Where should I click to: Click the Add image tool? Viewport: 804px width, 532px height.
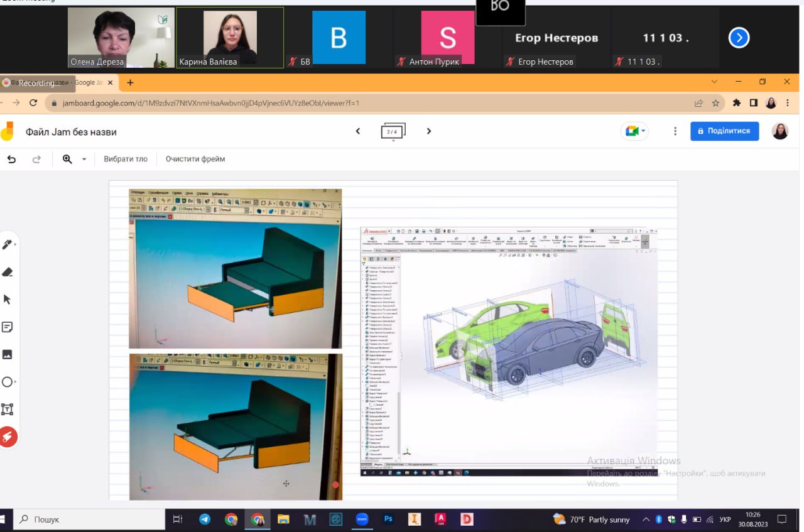coord(8,355)
